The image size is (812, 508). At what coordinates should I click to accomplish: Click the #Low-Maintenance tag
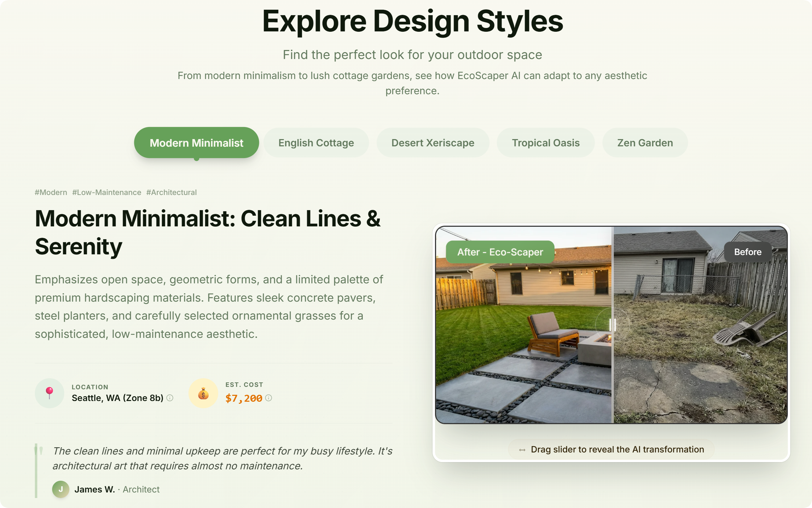coord(106,192)
